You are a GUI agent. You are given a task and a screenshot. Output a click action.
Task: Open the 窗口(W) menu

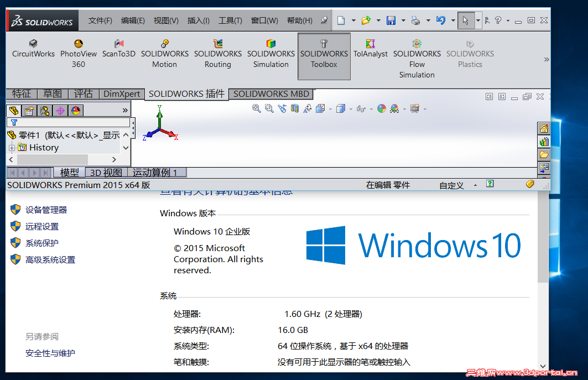coord(264,20)
